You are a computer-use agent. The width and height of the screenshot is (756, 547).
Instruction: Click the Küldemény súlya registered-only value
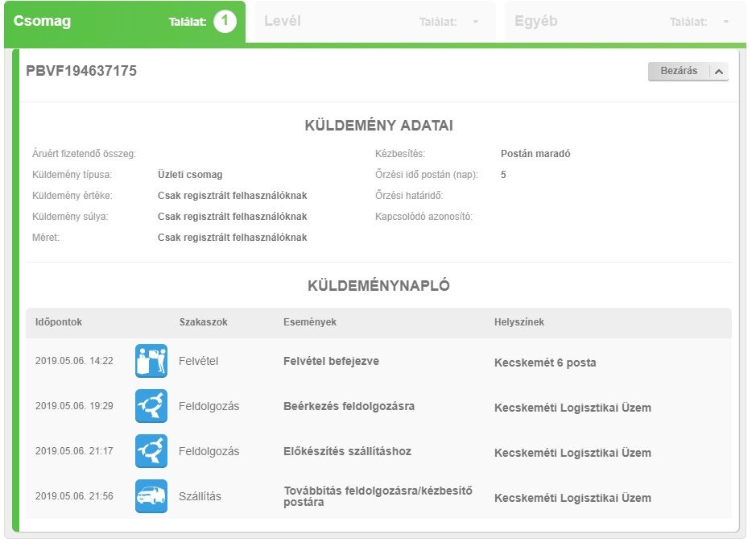(x=233, y=217)
